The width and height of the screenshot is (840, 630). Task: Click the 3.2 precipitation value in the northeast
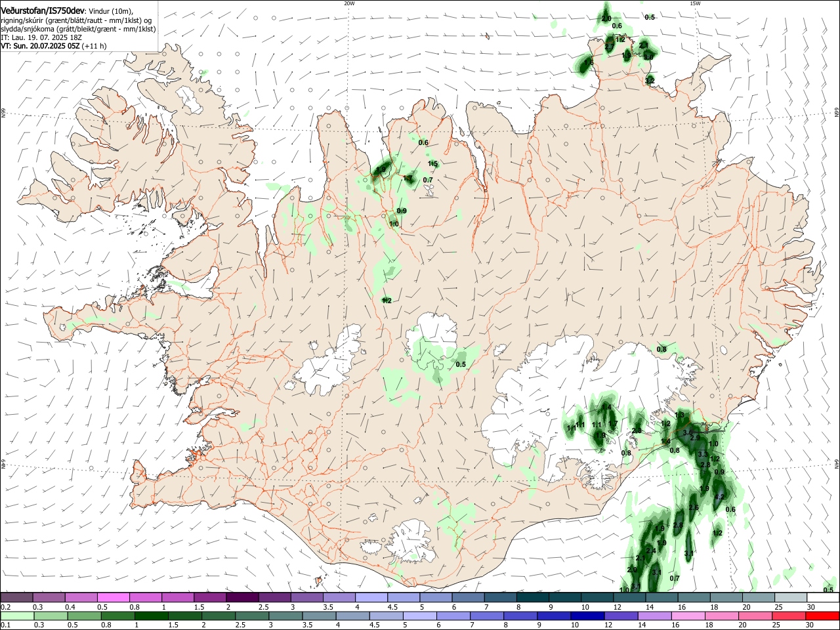coord(650,81)
